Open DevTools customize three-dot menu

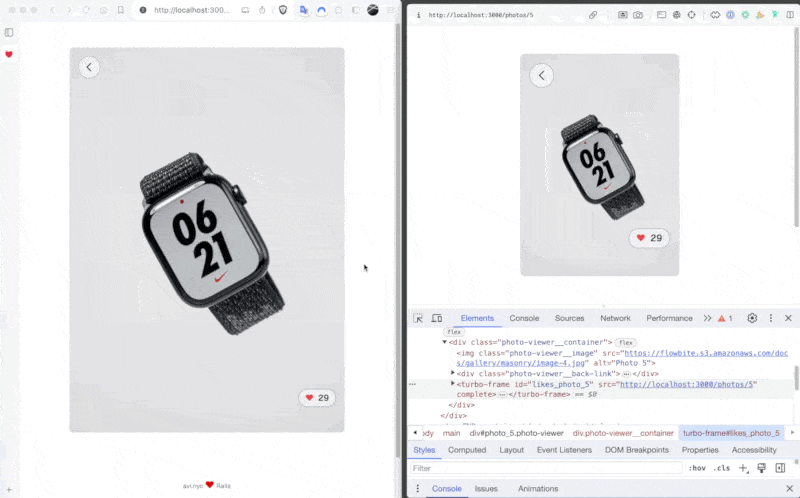(771, 318)
